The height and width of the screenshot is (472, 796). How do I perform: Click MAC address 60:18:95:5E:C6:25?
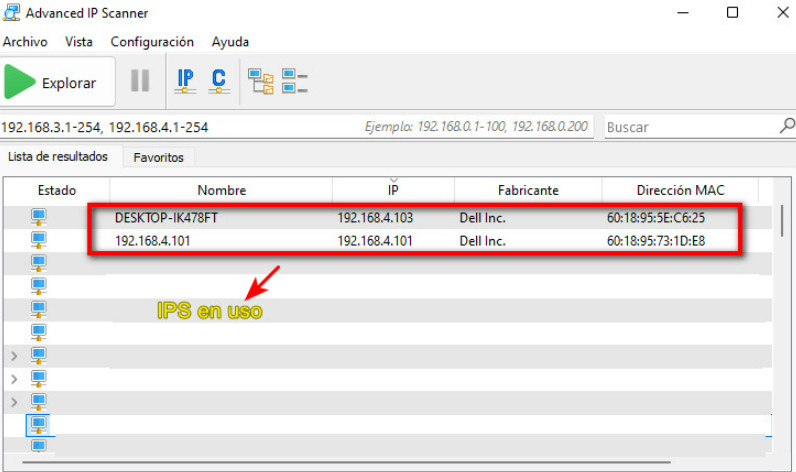pos(656,218)
